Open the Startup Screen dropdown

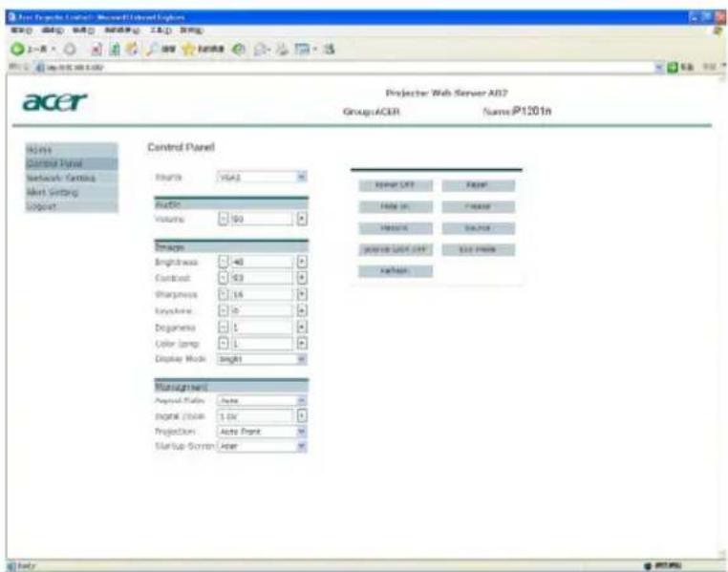click(262, 446)
